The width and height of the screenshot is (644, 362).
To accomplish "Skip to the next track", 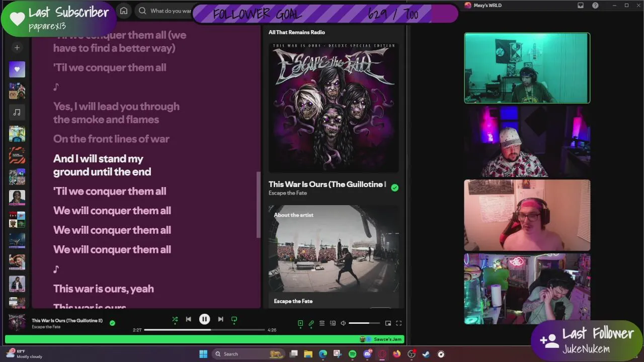I will pyautogui.click(x=220, y=319).
